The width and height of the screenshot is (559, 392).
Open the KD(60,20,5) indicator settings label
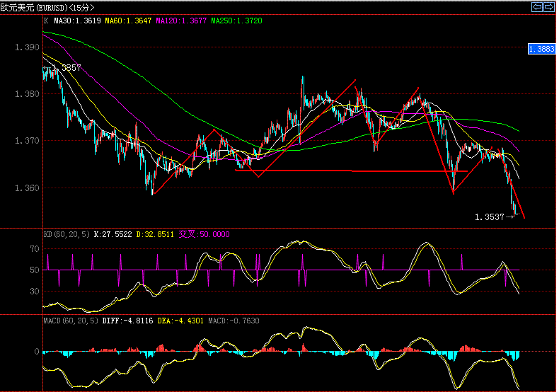(67, 234)
